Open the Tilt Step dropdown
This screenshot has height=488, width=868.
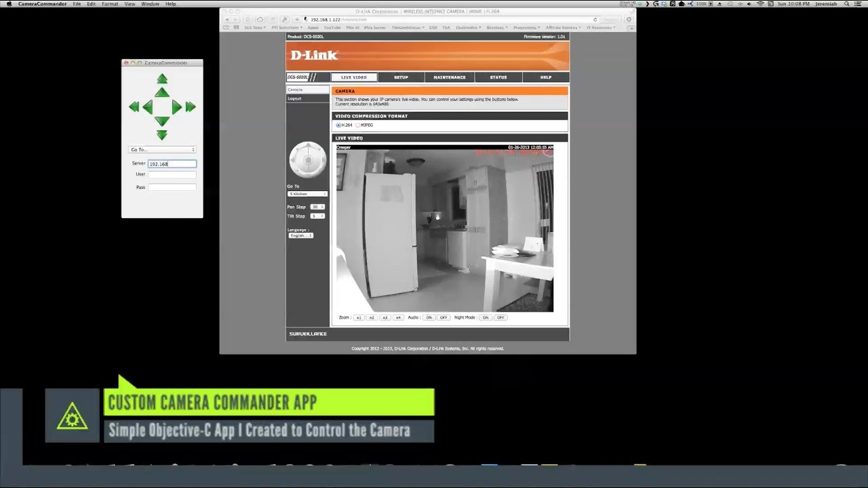click(x=317, y=216)
